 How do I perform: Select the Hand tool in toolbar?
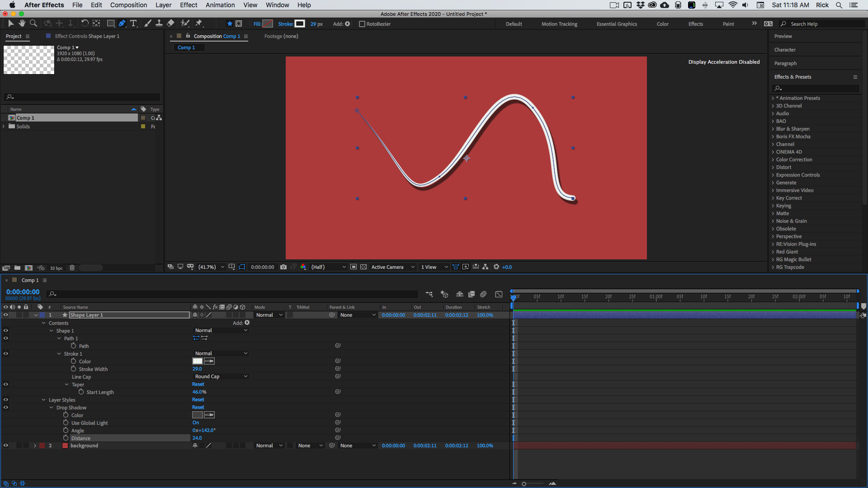22,23
